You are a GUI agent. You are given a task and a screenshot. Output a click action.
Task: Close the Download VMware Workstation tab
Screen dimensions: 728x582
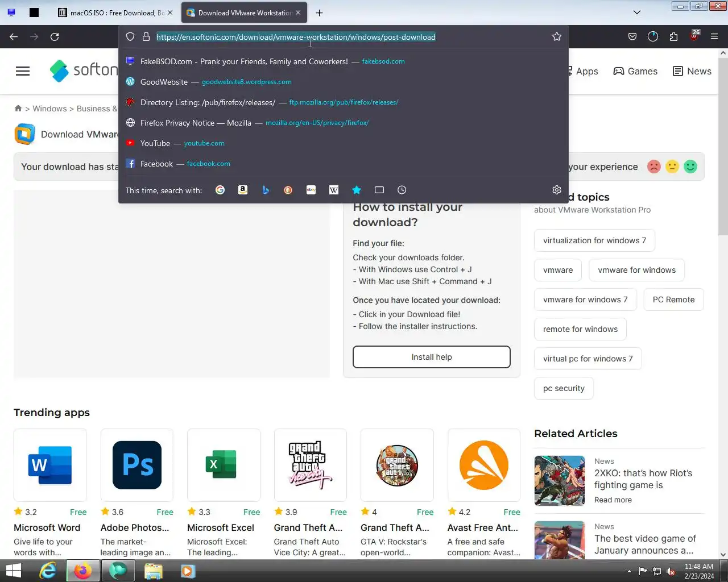pos(298,13)
